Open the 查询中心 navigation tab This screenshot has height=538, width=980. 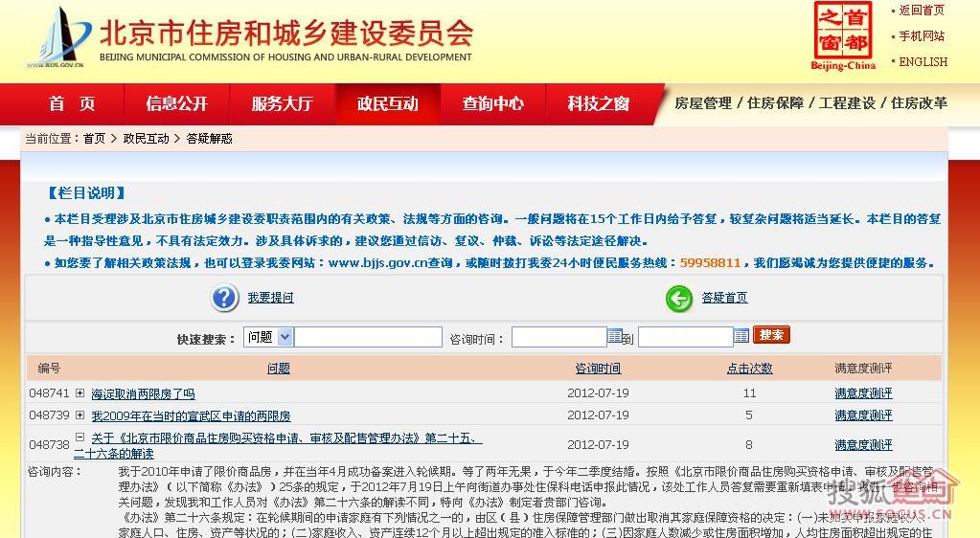493,103
